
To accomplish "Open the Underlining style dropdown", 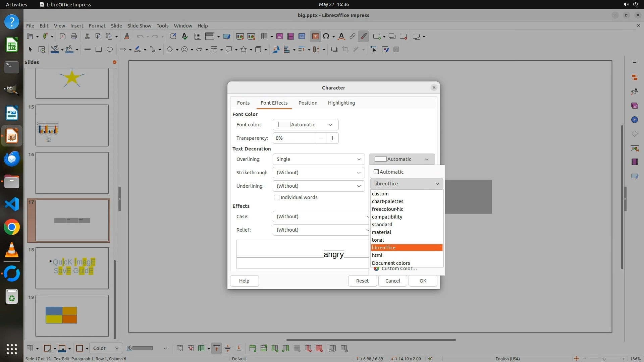I will pos(318,186).
